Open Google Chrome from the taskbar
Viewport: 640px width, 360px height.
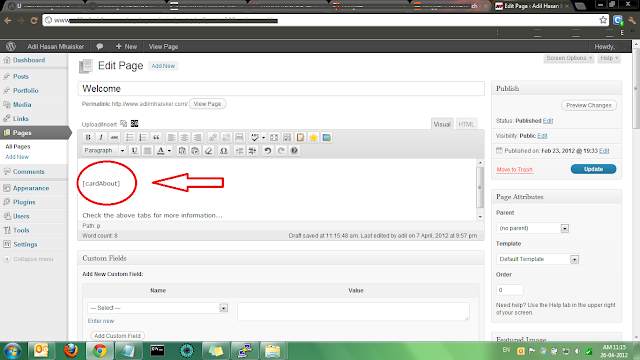coord(99,351)
